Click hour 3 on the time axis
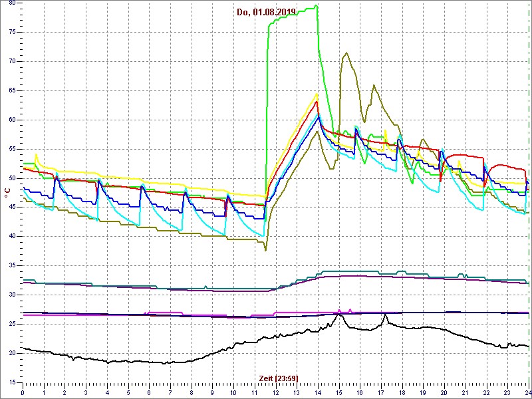 (x=86, y=392)
